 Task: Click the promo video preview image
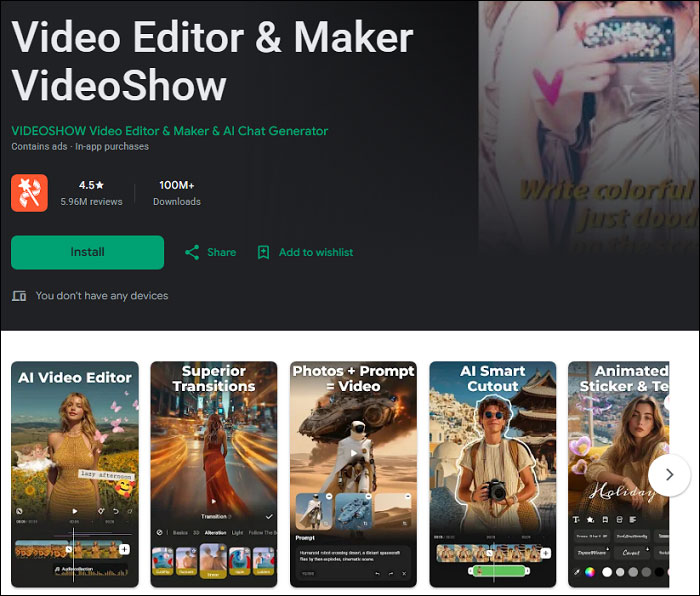tap(589, 129)
